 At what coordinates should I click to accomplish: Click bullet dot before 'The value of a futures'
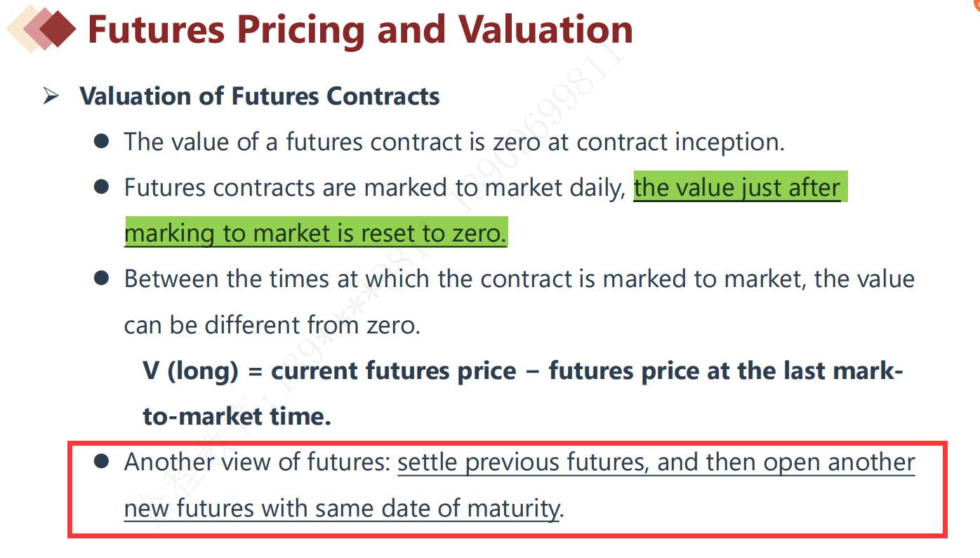(102, 141)
